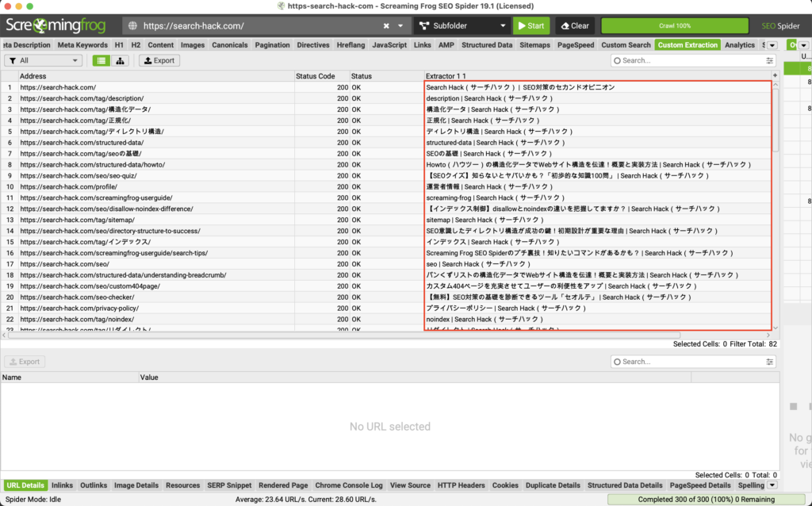This screenshot has width=812, height=506.
Task: Open the Analytics tab
Action: [x=740, y=45]
